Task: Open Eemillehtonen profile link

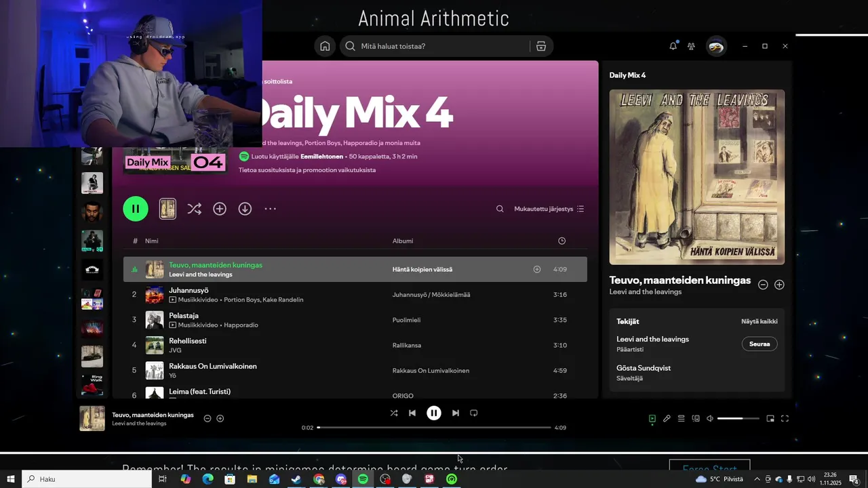Action: (x=321, y=157)
